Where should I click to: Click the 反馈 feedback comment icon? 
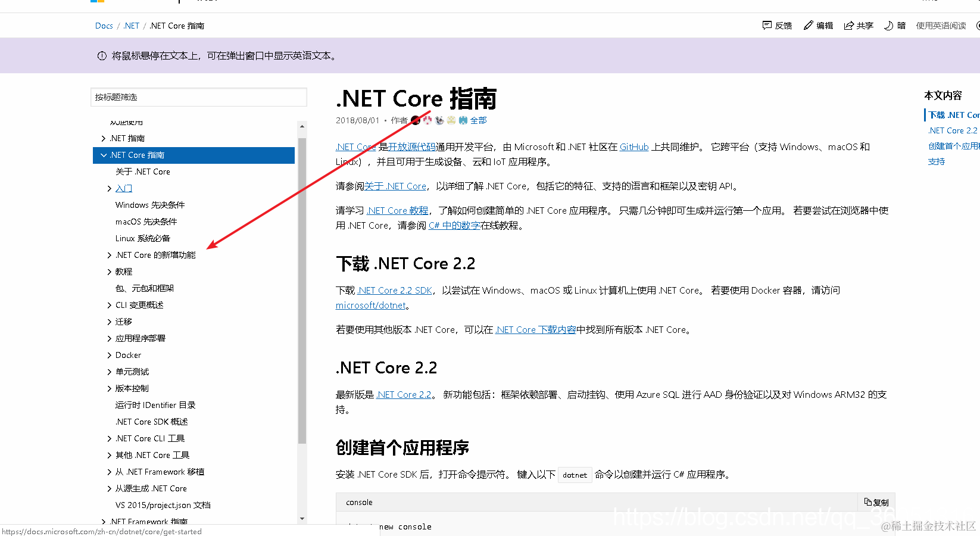[x=767, y=25]
